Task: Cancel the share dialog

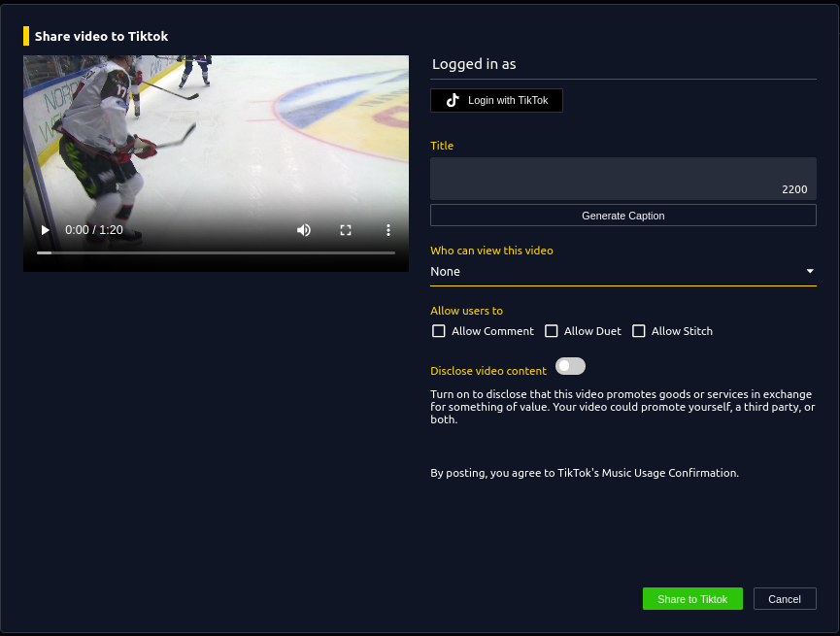Action: coord(784,599)
